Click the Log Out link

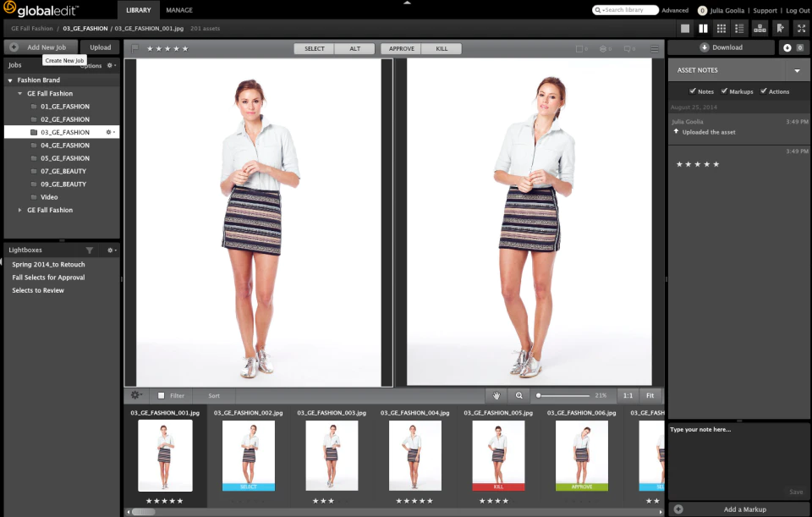(x=798, y=10)
